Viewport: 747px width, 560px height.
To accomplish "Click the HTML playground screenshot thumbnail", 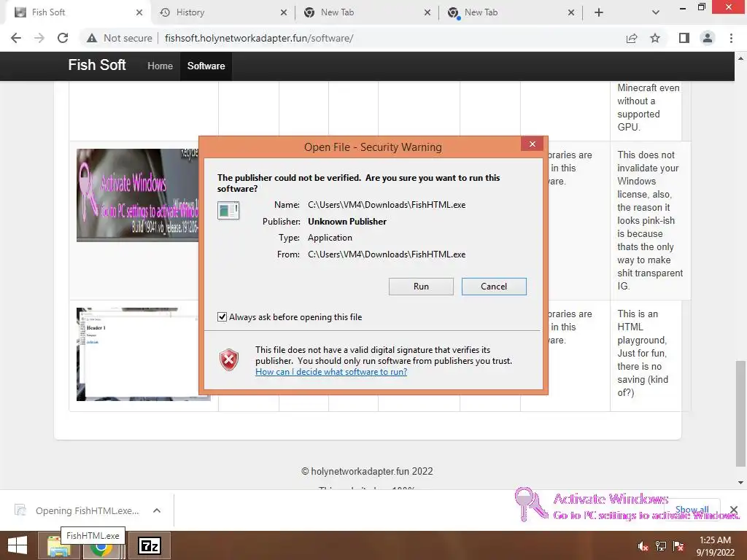I will pyautogui.click(x=138, y=354).
